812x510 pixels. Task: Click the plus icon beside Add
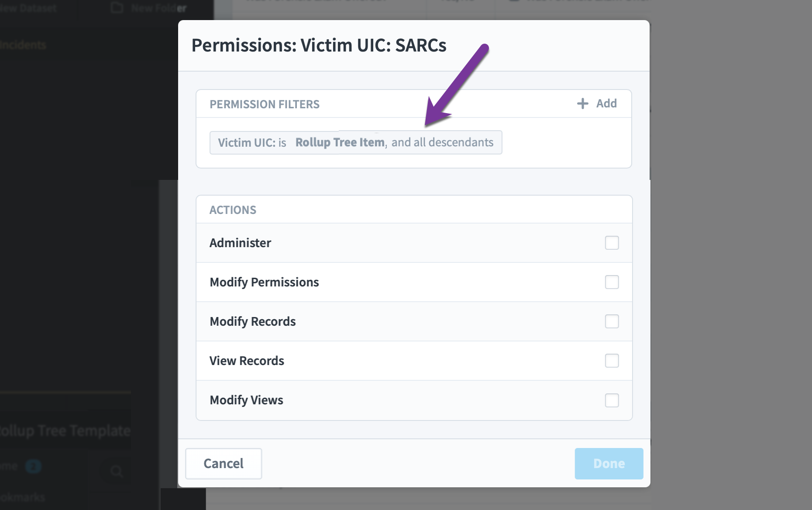point(582,103)
